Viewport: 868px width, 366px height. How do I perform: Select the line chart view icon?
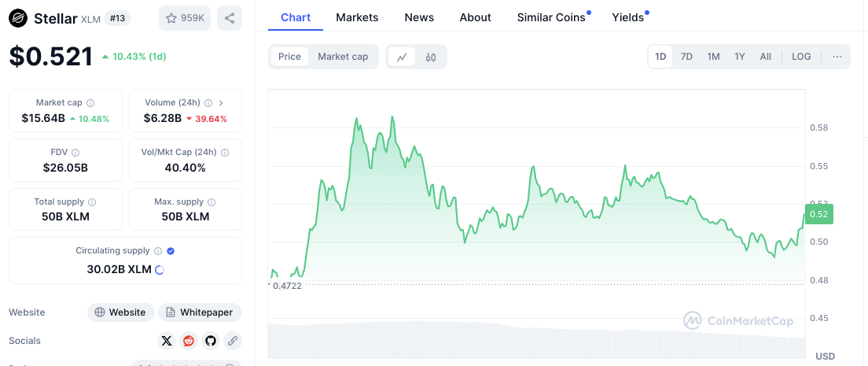402,57
